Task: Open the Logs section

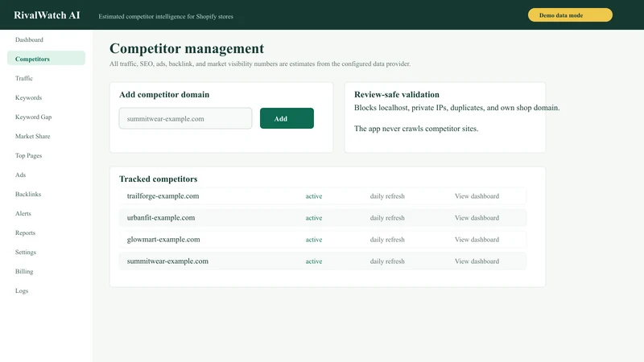Action: click(22, 290)
